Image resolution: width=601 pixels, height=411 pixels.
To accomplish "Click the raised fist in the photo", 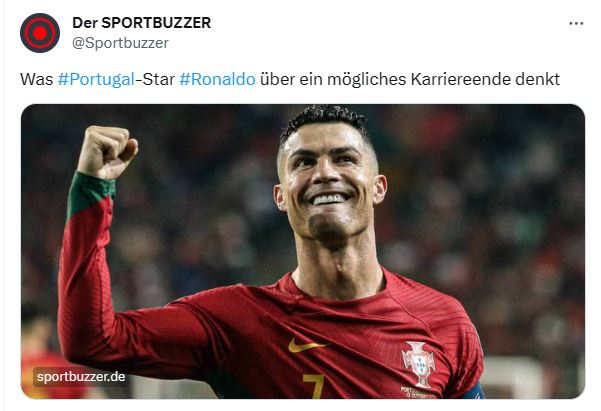I will click(107, 152).
